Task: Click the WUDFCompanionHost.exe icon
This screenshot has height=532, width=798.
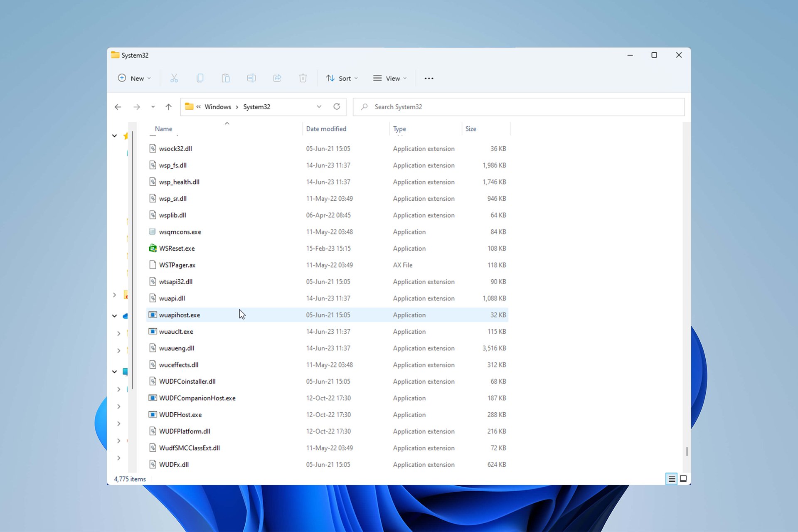Action: coord(153,398)
